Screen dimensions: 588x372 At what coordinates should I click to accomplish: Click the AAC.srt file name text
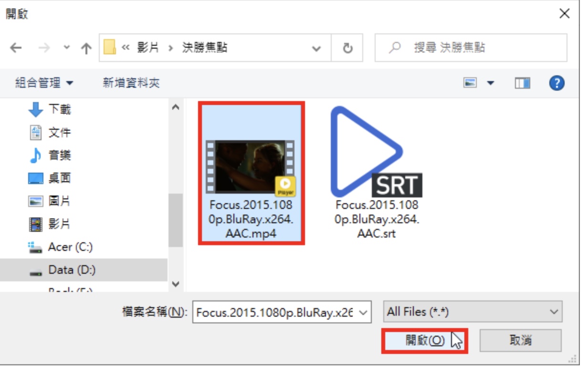377,234
